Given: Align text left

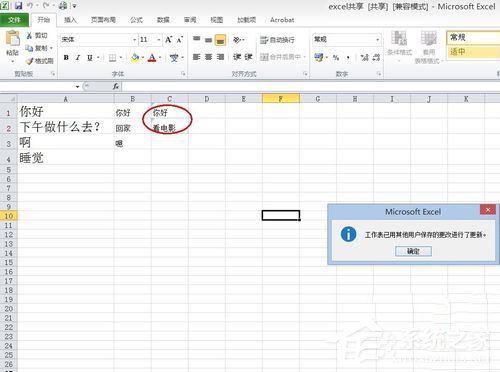Looking at the screenshot, I should tap(197, 57).
